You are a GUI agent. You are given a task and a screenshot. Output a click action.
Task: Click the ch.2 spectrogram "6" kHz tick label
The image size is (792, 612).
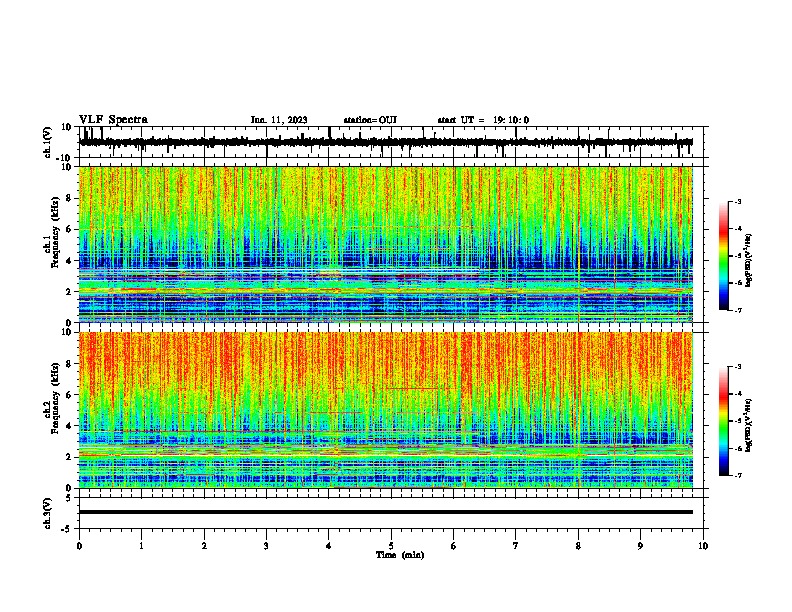(x=69, y=395)
